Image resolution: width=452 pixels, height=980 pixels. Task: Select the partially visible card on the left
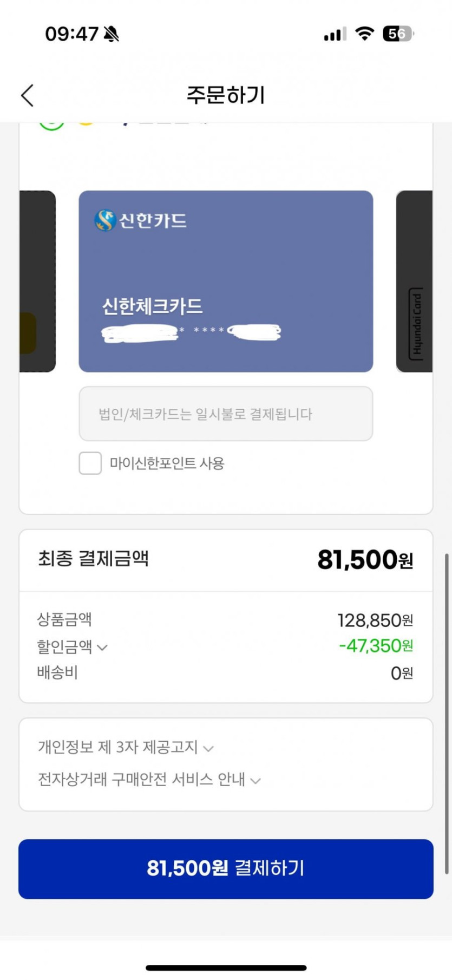[x=37, y=282]
